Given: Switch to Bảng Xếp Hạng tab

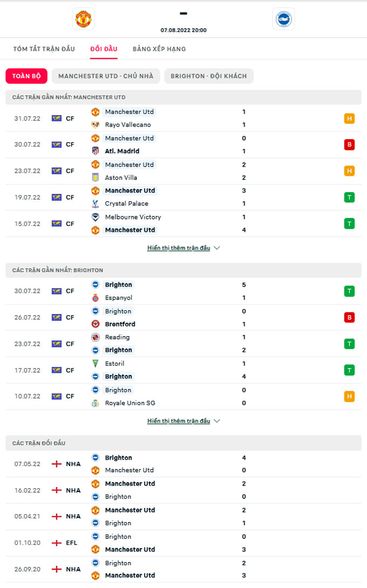Looking at the screenshot, I should [159, 49].
